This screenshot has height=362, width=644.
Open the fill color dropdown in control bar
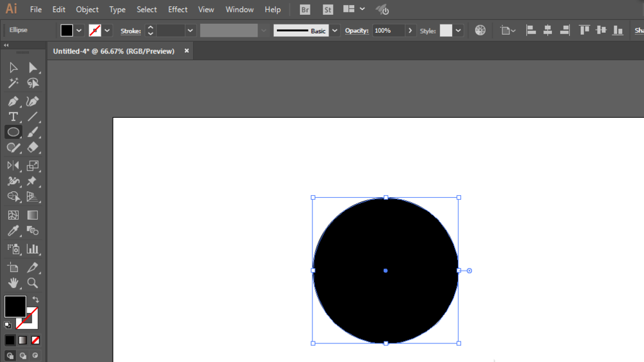point(79,30)
